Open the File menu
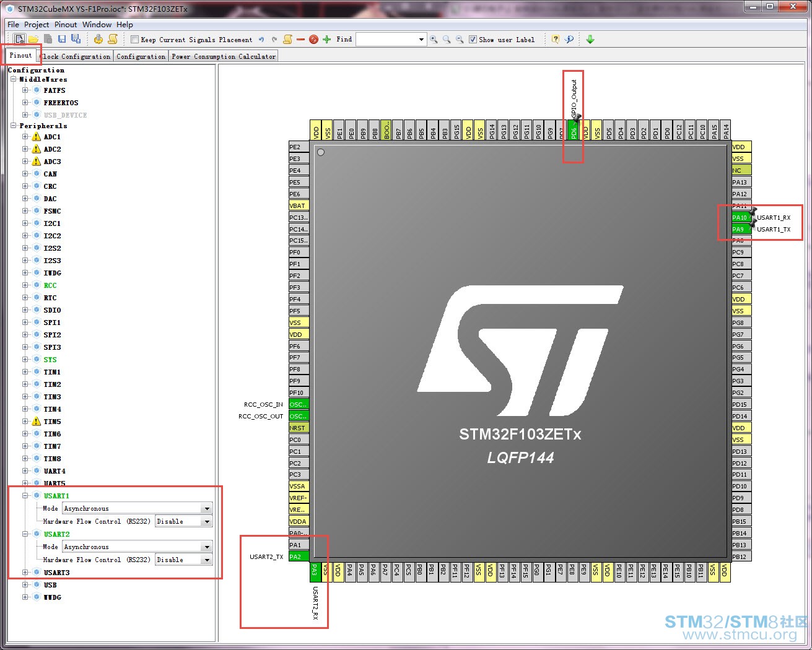 click(13, 25)
